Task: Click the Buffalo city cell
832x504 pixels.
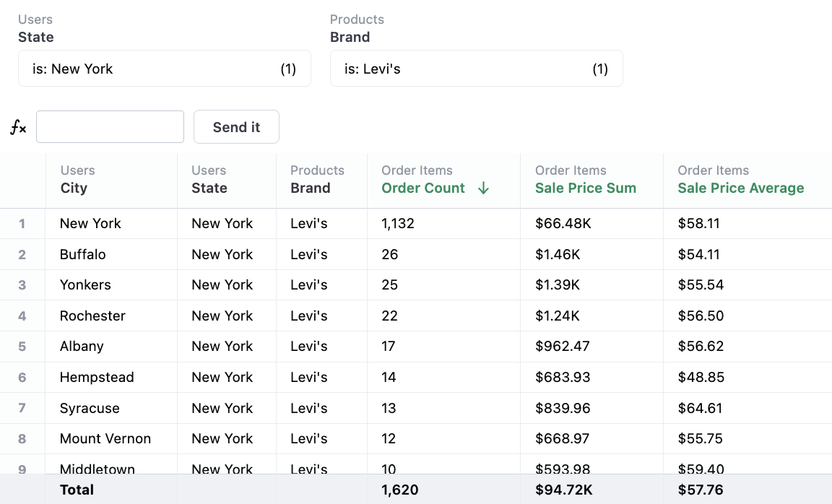Action: [x=82, y=254]
